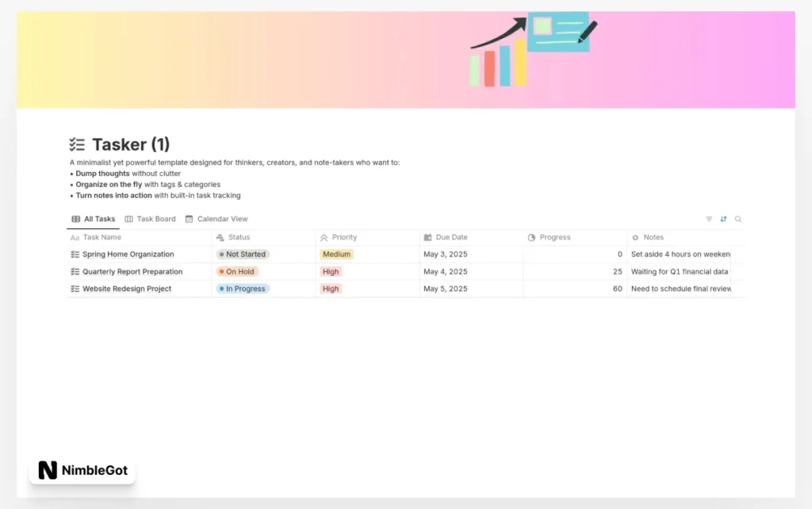Click the Status column header icon
The image size is (812, 509).
point(220,237)
